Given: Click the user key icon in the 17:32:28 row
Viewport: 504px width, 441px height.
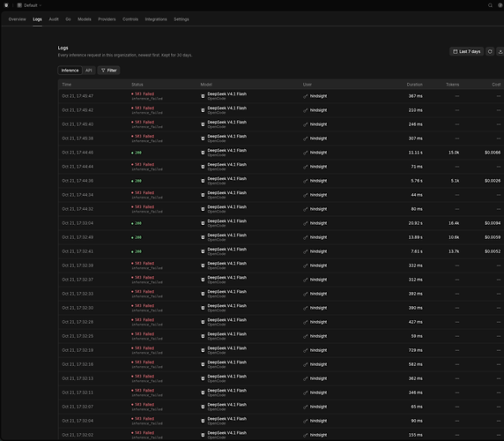Looking at the screenshot, I should point(306,322).
